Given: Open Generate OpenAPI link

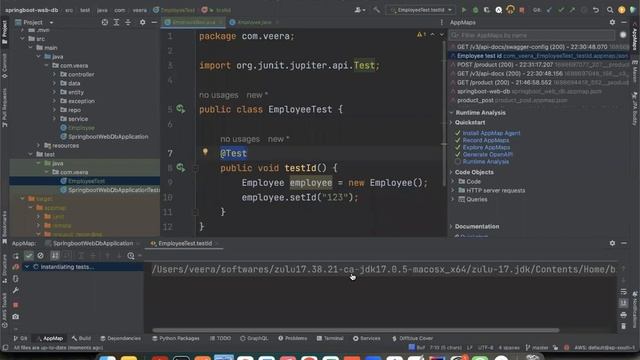Looking at the screenshot, I should [487, 154].
